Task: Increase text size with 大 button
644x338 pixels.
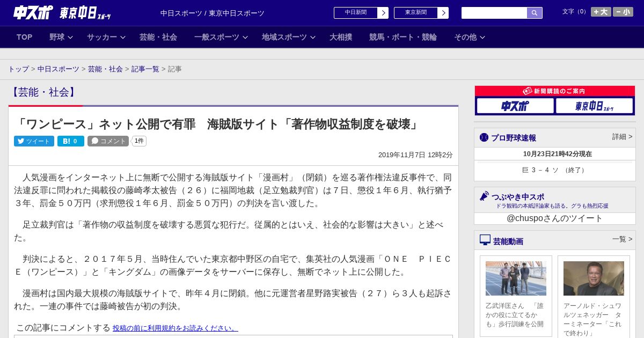Action: pos(601,12)
